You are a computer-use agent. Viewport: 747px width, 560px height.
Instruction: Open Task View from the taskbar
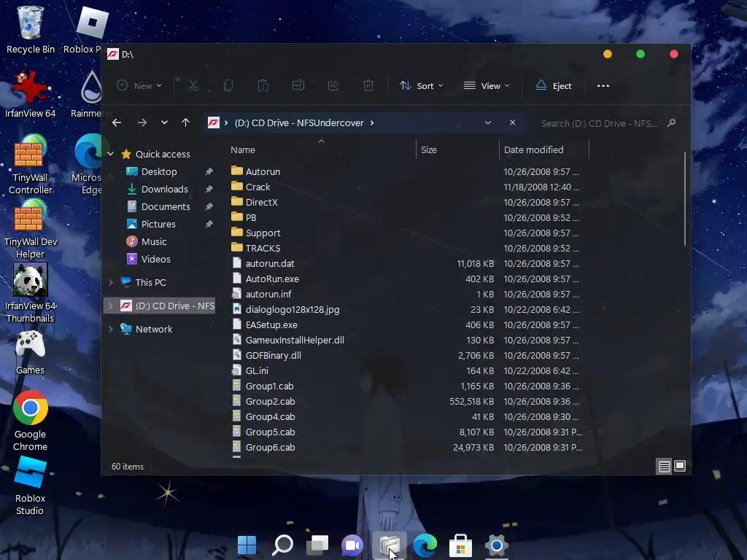317,545
